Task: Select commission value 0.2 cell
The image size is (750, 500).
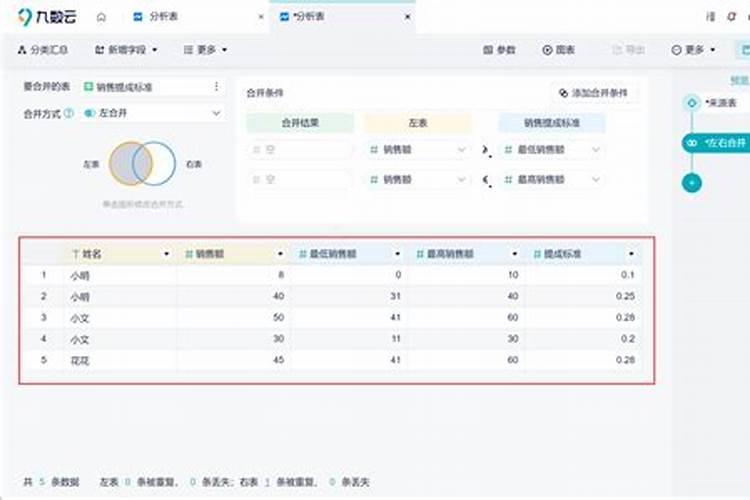Action: tap(583, 339)
